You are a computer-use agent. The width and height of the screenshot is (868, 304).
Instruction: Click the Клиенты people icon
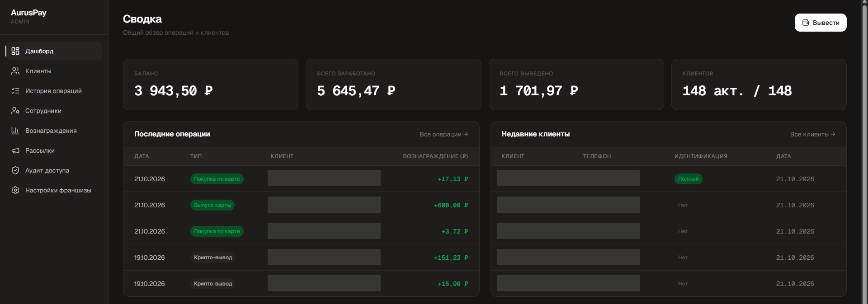click(15, 71)
